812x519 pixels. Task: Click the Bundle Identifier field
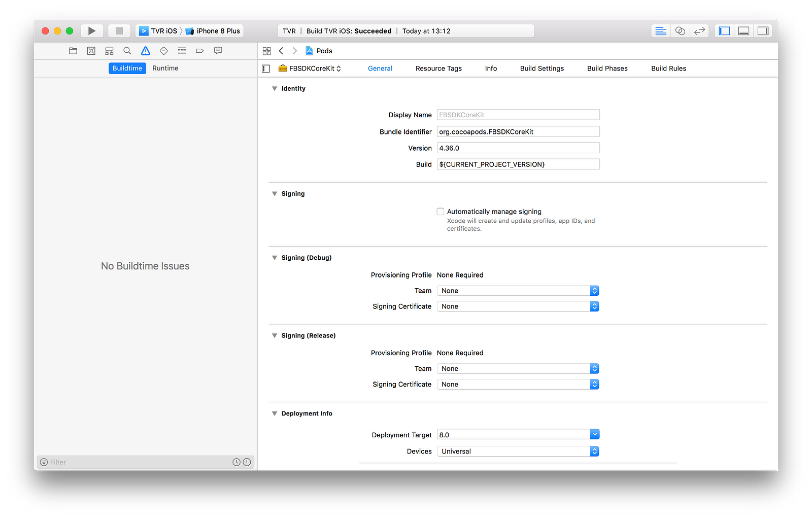click(518, 132)
